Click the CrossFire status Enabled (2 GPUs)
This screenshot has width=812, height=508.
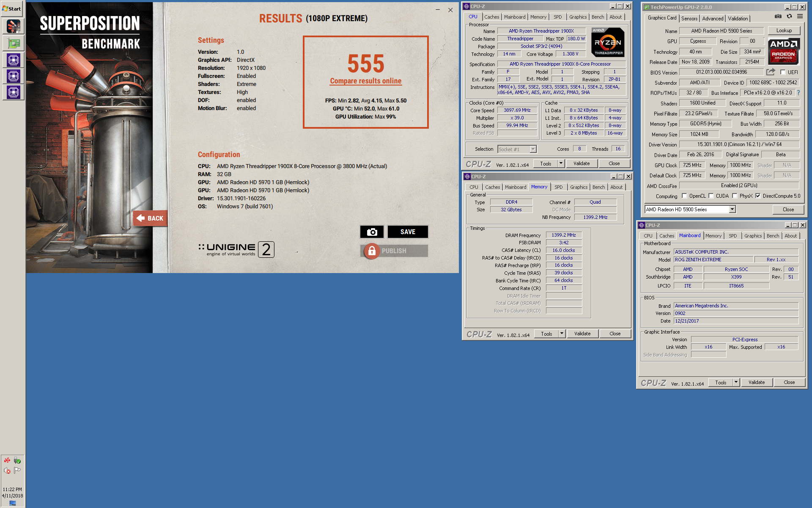(x=739, y=185)
